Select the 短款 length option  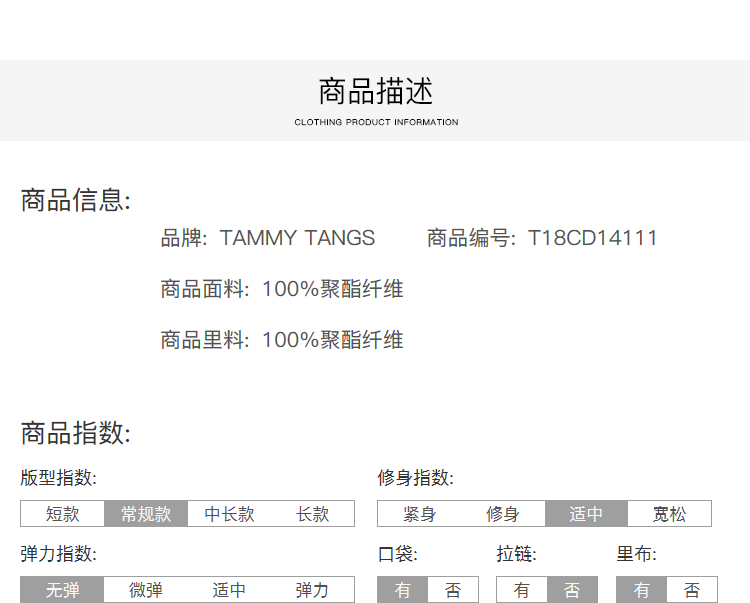coord(62,514)
